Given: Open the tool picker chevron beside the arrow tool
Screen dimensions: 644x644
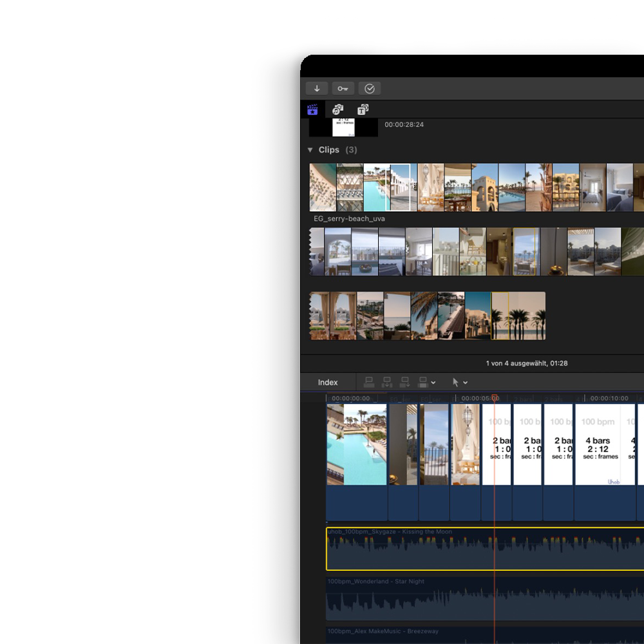Looking at the screenshot, I should pyautogui.click(x=466, y=383).
